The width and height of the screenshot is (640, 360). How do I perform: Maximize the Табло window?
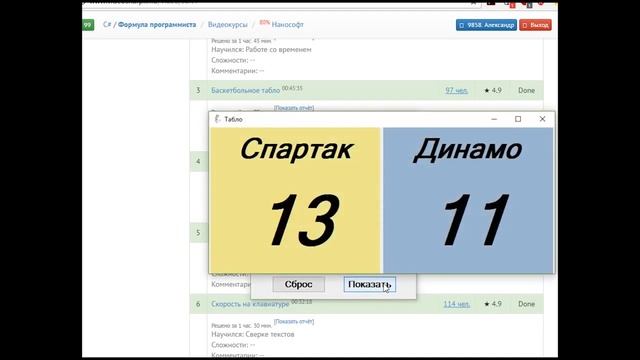pyautogui.click(x=518, y=119)
